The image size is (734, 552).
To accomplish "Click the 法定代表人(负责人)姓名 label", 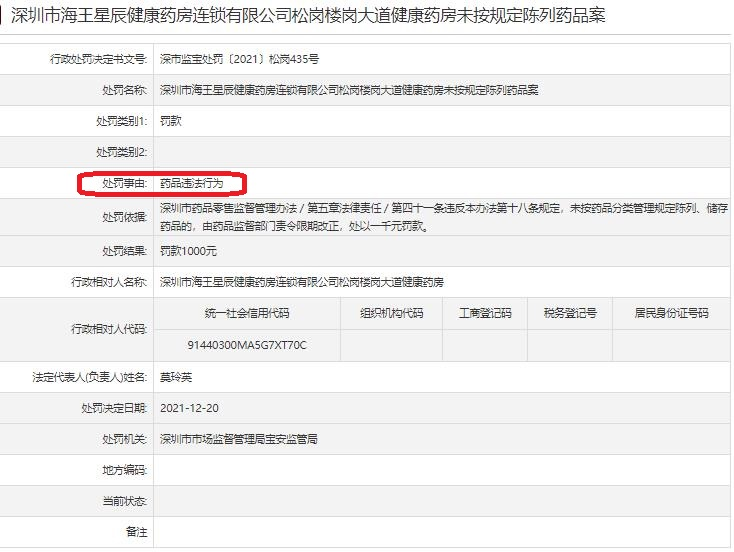I will 90,377.
